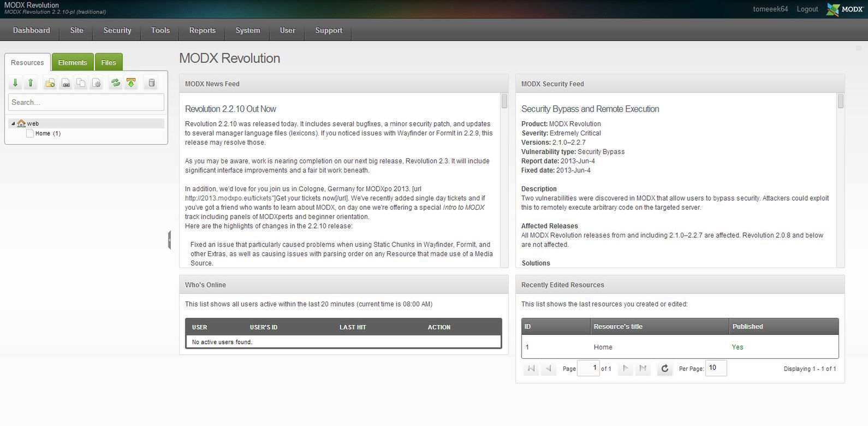This screenshot has width=868, height=426.
Task: Select the Home (1) resource in the tree
Action: 48,133
